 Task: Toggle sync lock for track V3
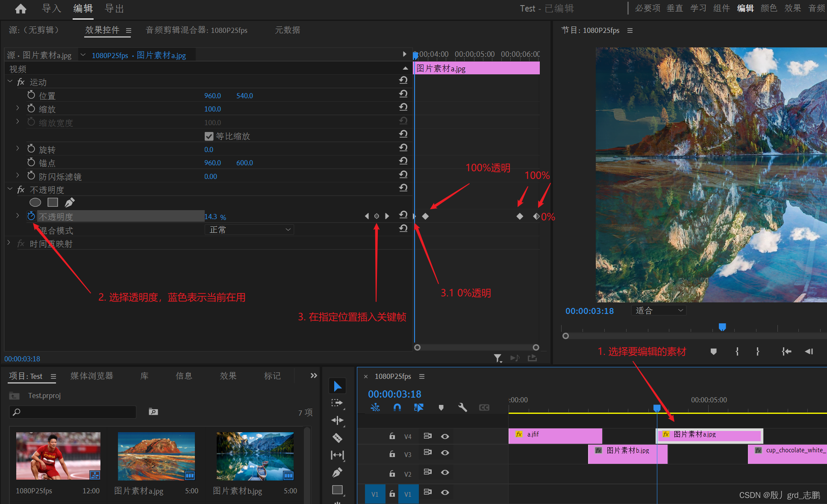point(427,452)
